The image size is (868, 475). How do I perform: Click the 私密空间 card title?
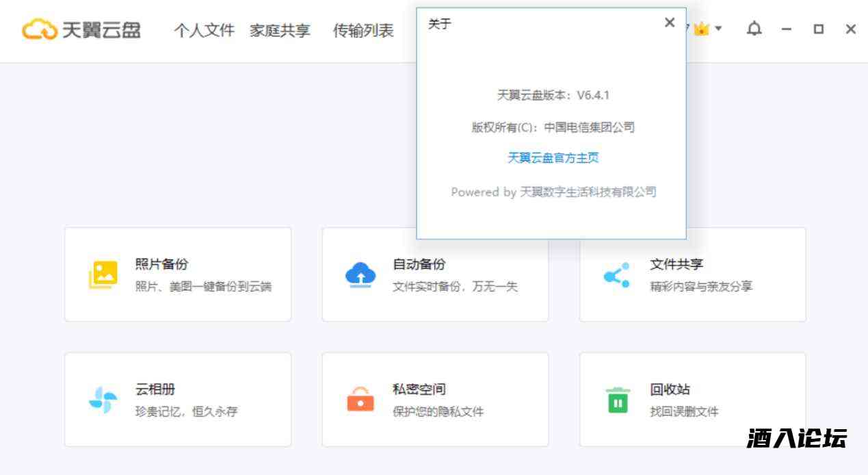click(419, 389)
